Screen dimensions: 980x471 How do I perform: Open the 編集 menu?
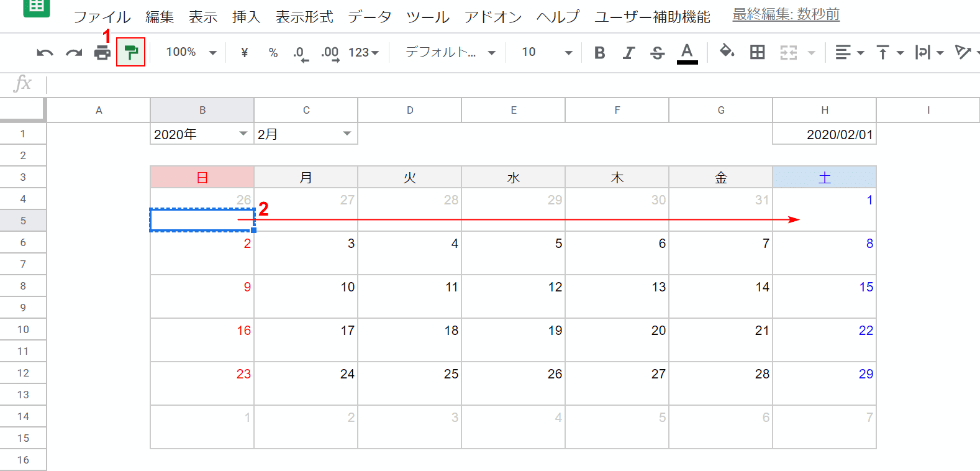(x=160, y=17)
